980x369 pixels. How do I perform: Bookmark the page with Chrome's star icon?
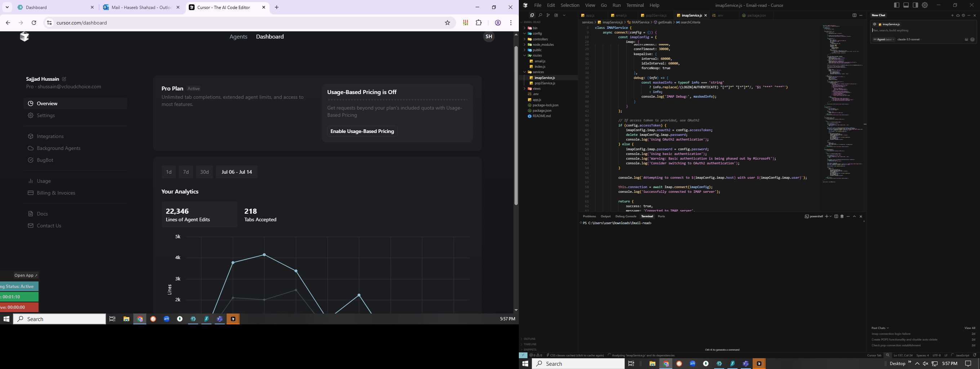pyautogui.click(x=448, y=23)
